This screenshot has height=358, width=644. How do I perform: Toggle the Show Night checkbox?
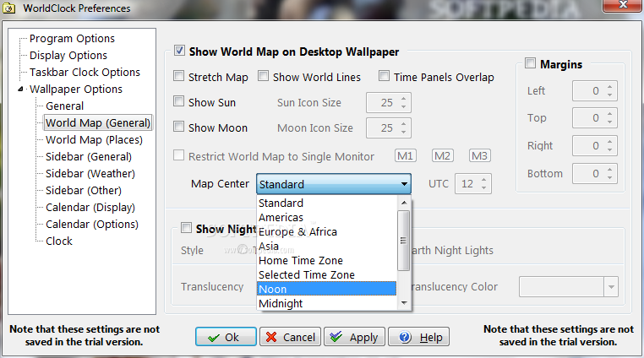(186, 228)
